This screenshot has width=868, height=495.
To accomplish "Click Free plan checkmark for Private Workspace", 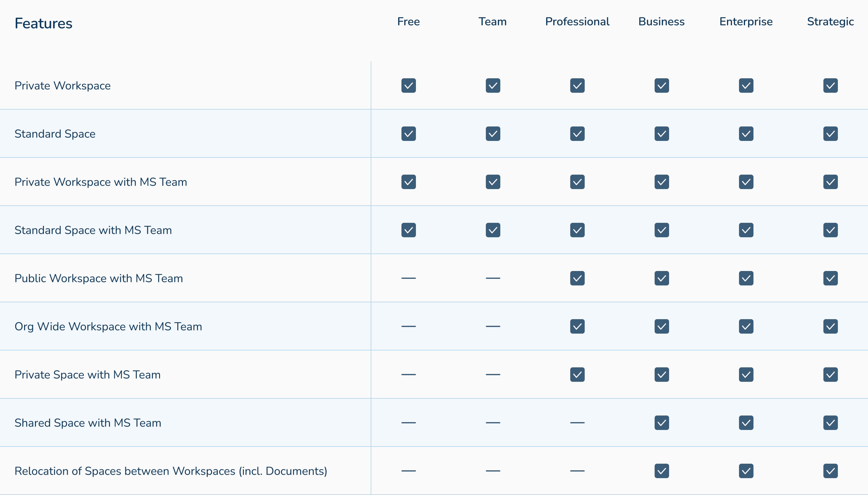I will click(x=408, y=86).
